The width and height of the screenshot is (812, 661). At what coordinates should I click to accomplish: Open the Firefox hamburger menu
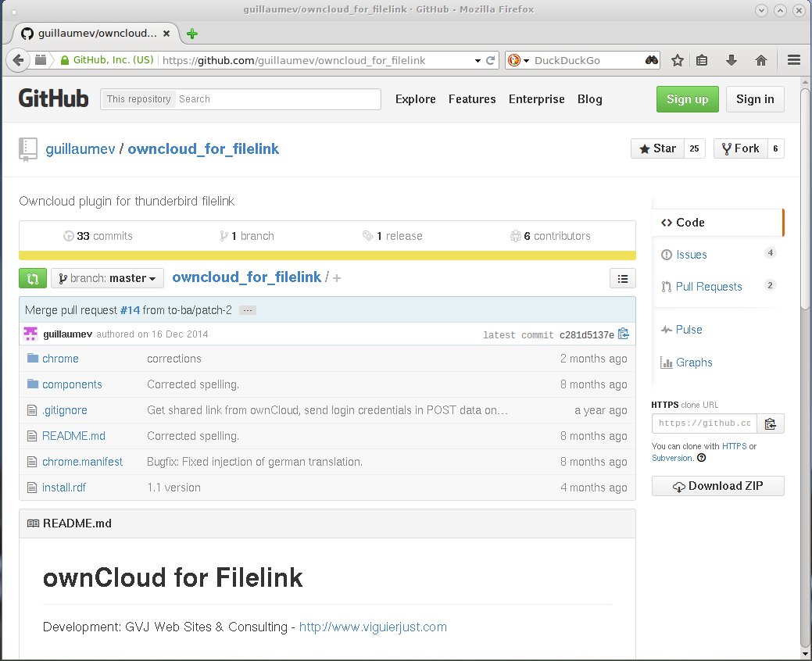pos(794,60)
